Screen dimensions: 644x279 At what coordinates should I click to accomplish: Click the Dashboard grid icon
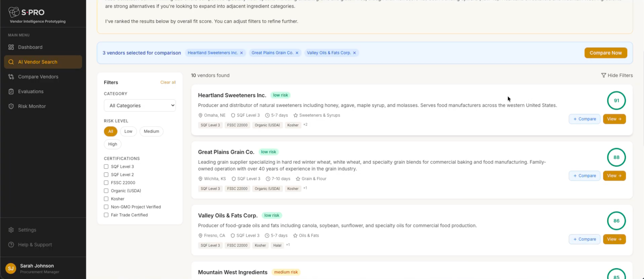(x=11, y=47)
